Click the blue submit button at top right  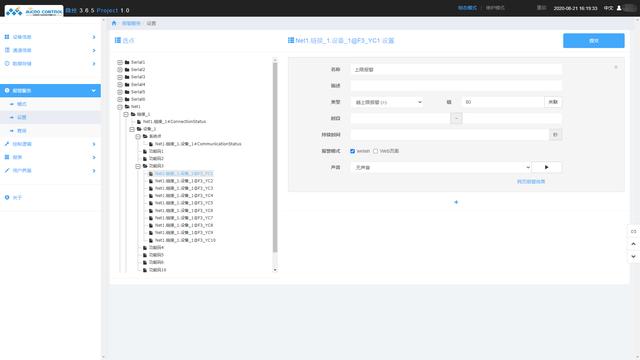[593, 41]
